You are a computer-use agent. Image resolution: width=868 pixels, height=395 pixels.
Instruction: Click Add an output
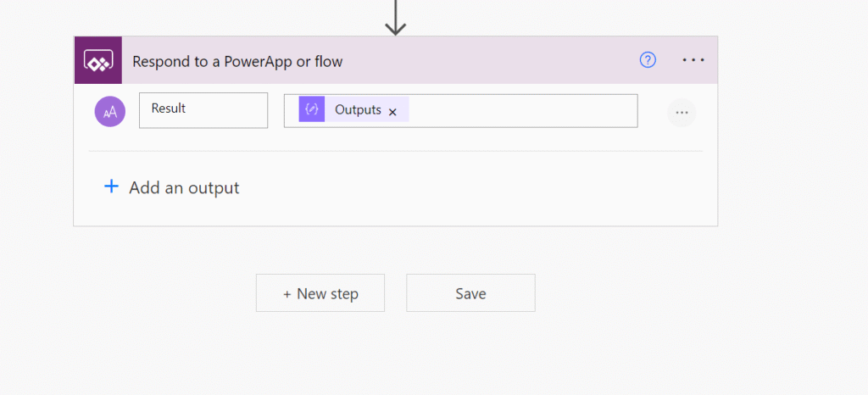click(171, 187)
